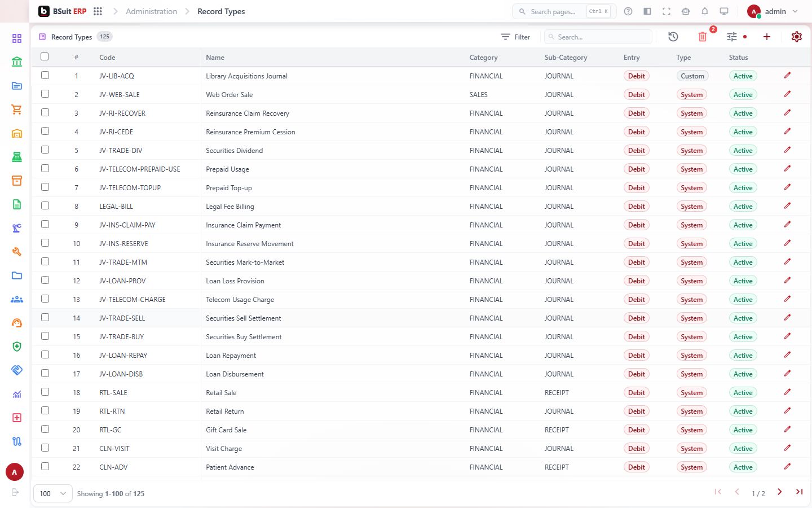This screenshot has width=812, height=508.
Task: Select the checkbox for JV-TRADE-DIV row
Action: (45, 150)
